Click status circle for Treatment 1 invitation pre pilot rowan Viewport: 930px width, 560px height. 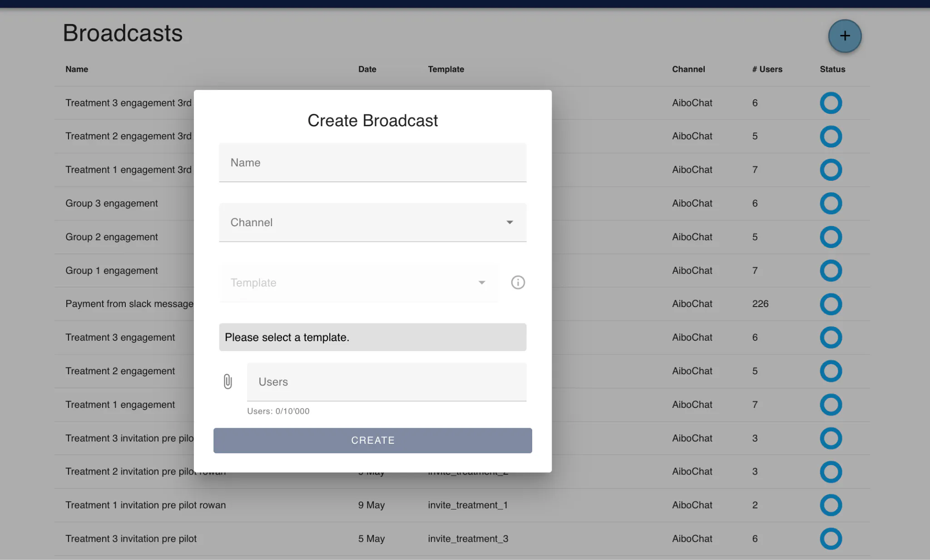pyautogui.click(x=831, y=505)
